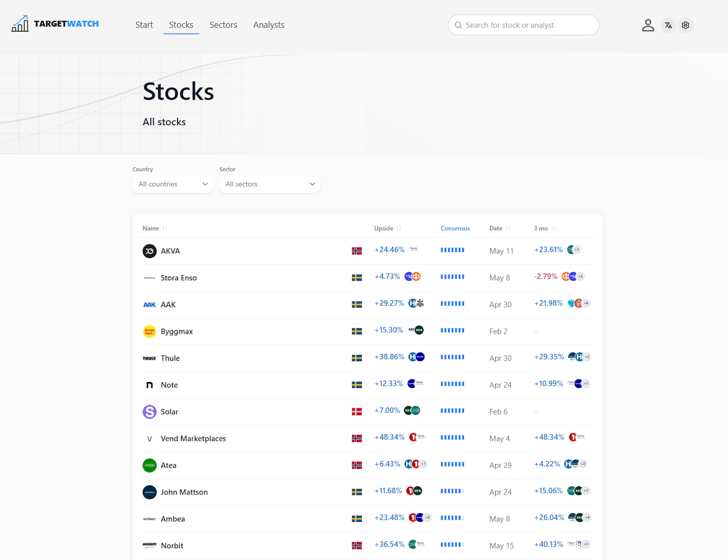Click the -2.79% 3 mo value
Image resolution: width=728 pixels, height=560 pixels.
[546, 277]
